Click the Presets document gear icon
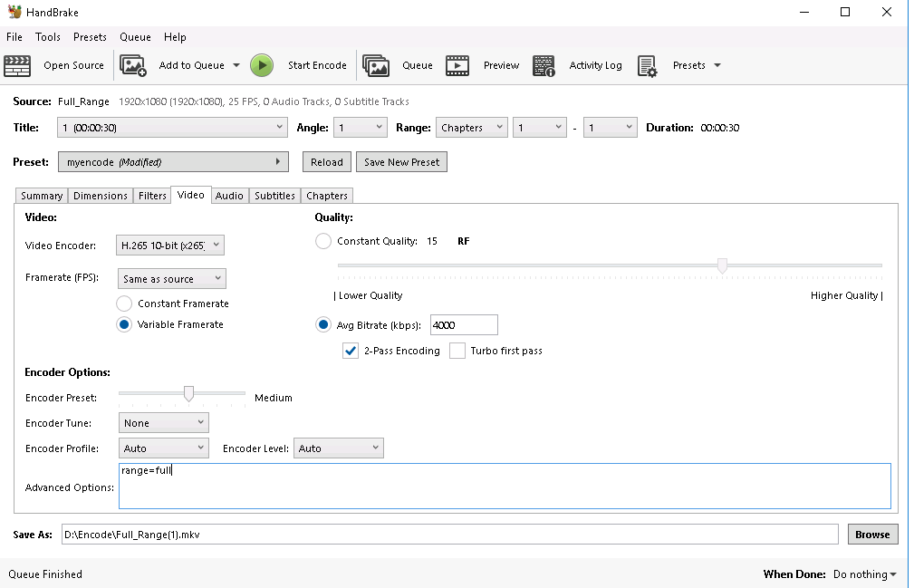Image resolution: width=914 pixels, height=588 pixels. (647, 66)
